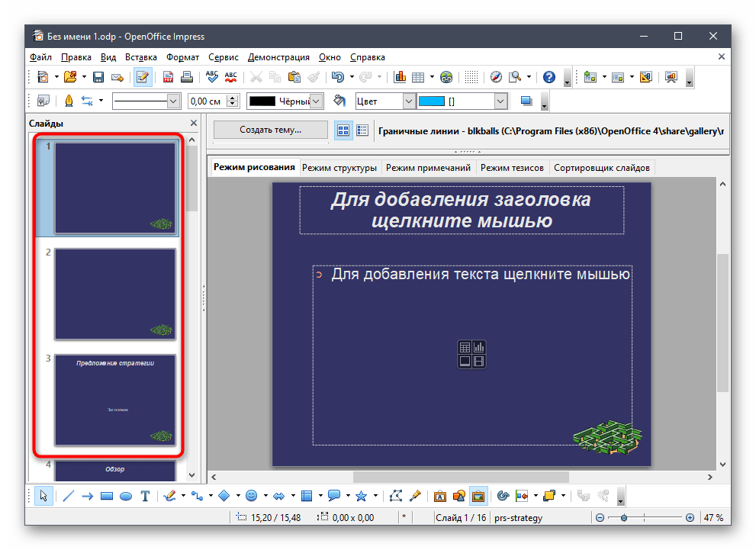
Task: Select slide 2 thumbnail
Action: click(x=115, y=294)
